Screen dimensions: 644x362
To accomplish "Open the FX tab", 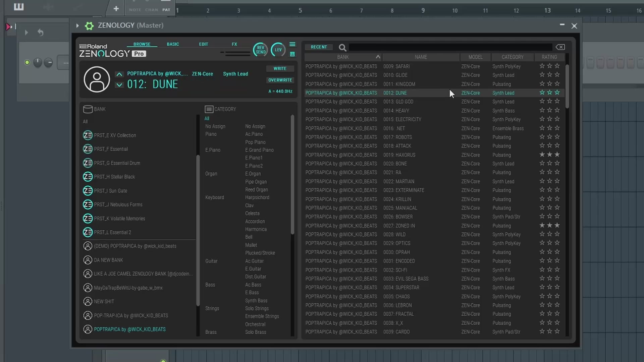I will coord(234,44).
